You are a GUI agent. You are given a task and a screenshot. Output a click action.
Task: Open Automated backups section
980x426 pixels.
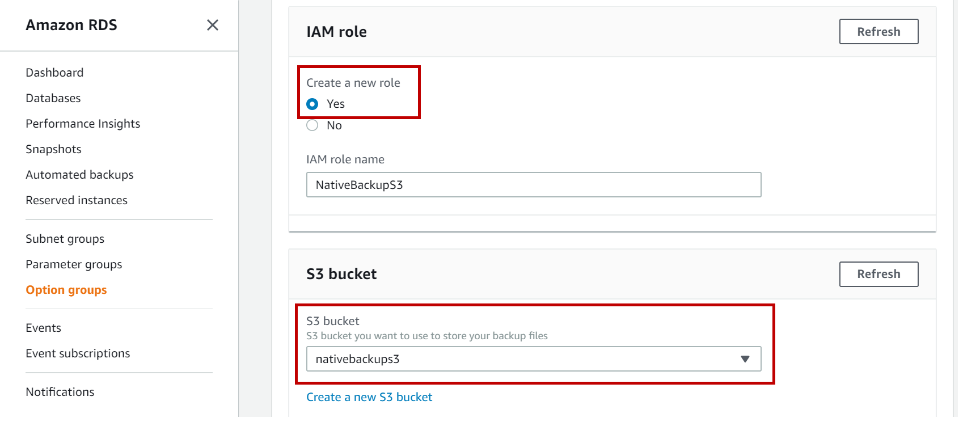click(79, 175)
